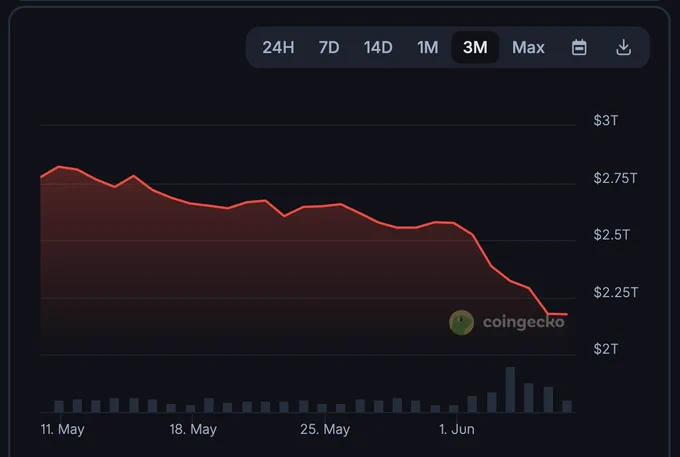Viewport: 680px width, 457px height.
Task: Click the 18. May date label
Action: coord(193,429)
